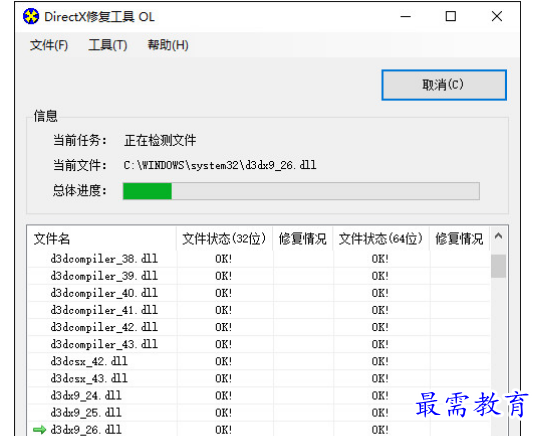Image resolution: width=537 pixels, height=436 pixels.
Task: Open the 工具(T) menu
Action: tap(108, 45)
